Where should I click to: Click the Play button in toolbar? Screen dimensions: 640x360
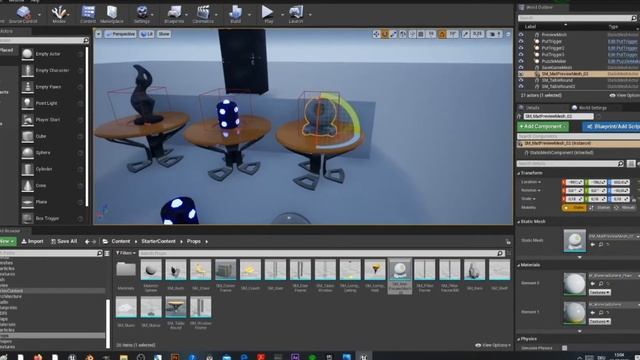[x=268, y=14]
